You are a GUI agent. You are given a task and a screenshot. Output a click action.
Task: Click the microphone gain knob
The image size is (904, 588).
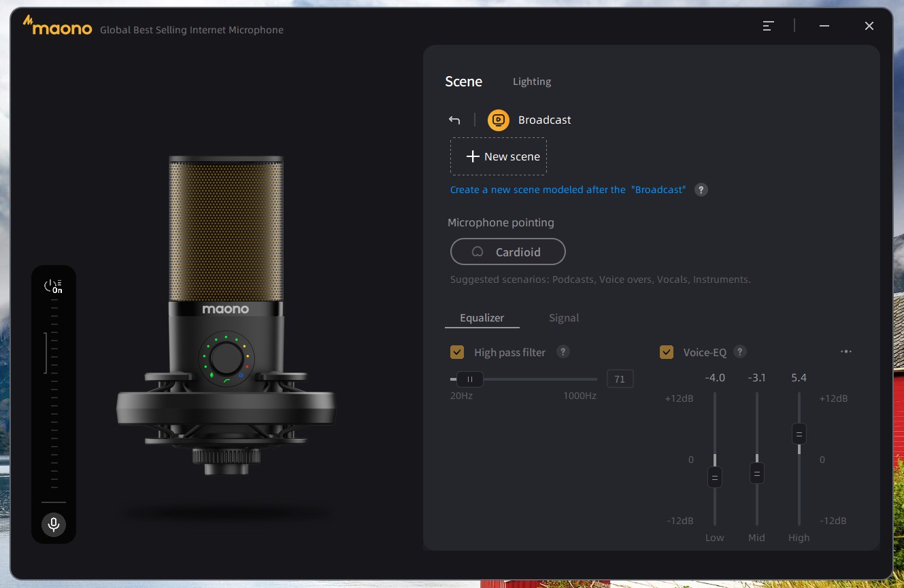(225, 357)
